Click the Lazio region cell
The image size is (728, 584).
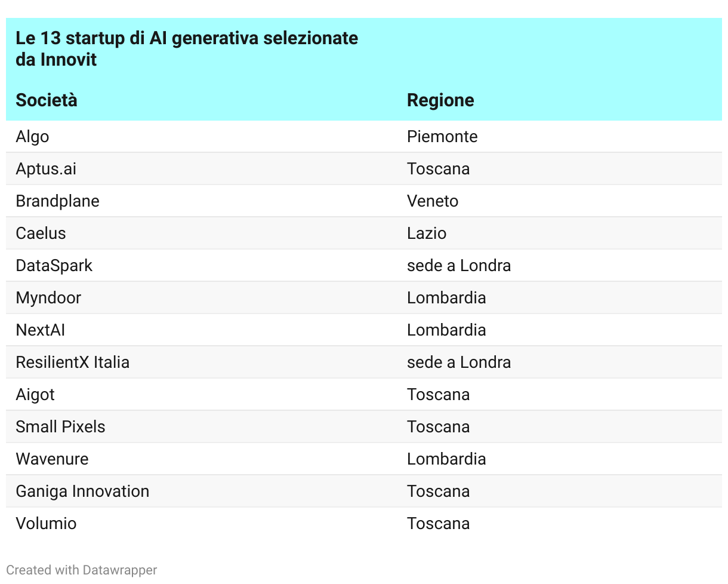427,233
